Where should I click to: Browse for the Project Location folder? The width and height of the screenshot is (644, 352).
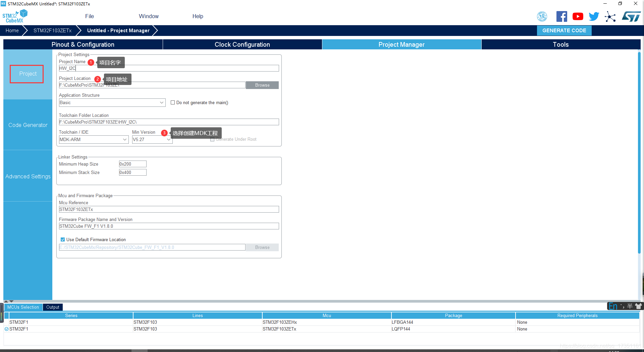(x=262, y=85)
